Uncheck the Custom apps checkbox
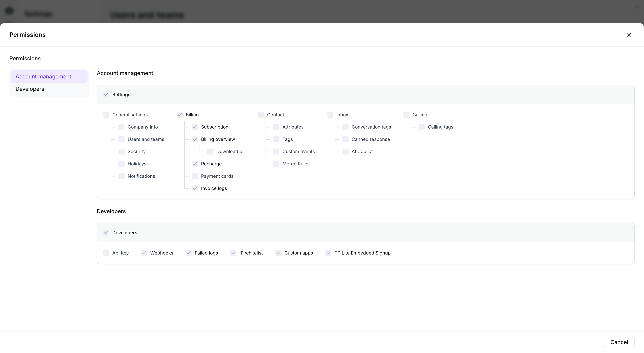The width and height of the screenshot is (644, 353). [x=278, y=253]
